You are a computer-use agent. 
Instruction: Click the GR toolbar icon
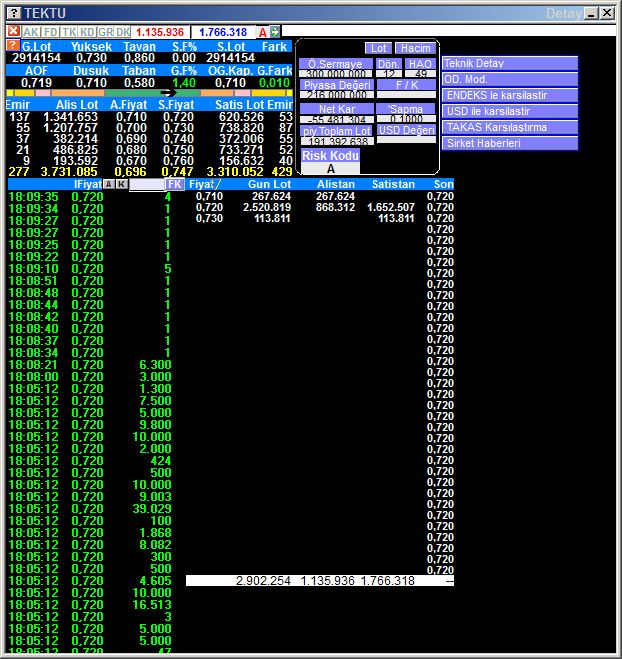tap(105, 32)
